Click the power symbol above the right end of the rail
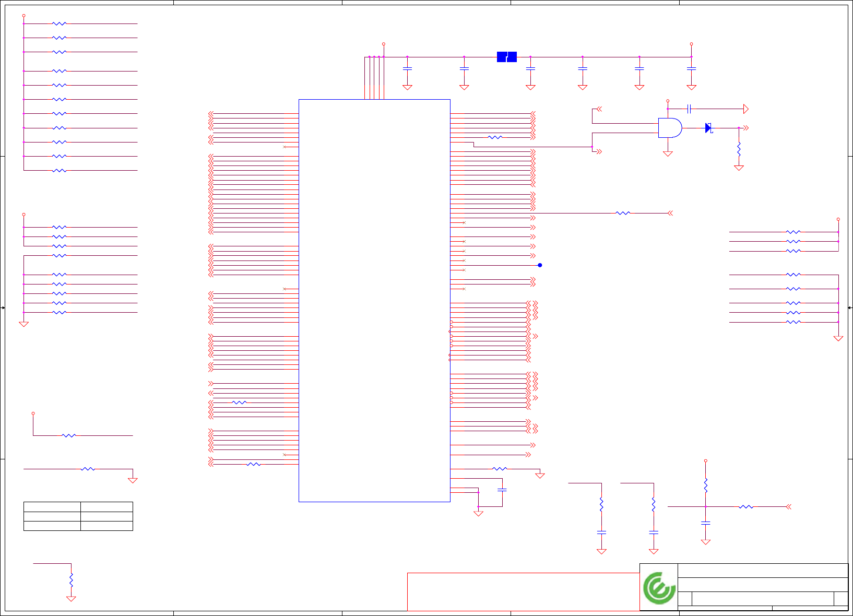The width and height of the screenshot is (853, 616). pos(691,44)
